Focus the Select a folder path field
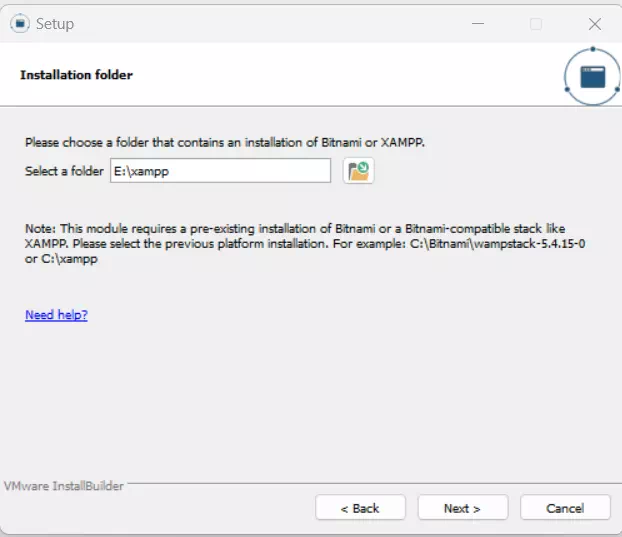The width and height of the screenshot is (622, 537). [x=220, y=171]
